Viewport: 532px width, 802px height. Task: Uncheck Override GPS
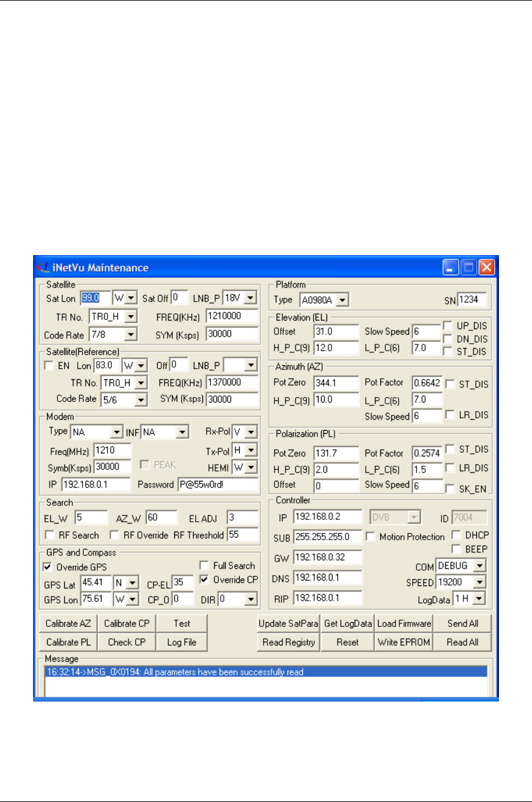tap(47, 566)
